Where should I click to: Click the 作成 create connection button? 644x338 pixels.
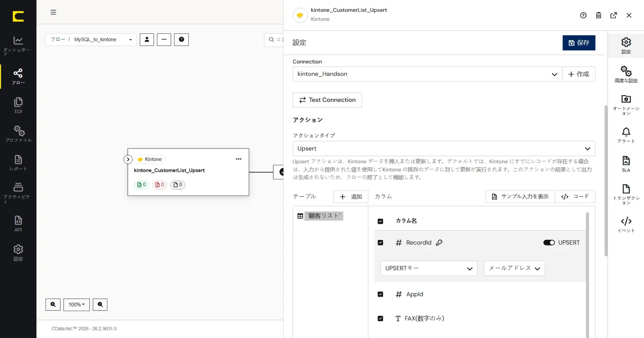click(x=579, y=74)
